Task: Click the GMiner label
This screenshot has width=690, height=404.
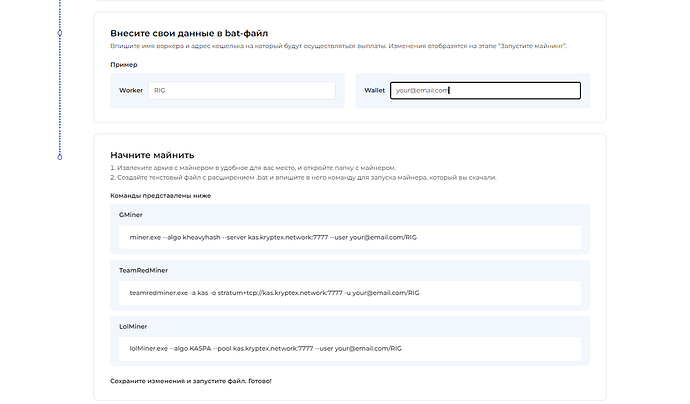Action: pyautogui.click(x=131, y=215)
